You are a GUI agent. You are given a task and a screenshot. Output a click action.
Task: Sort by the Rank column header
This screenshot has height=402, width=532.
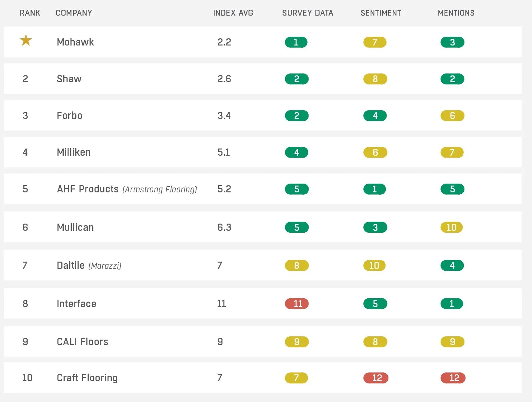coord(30,13)
